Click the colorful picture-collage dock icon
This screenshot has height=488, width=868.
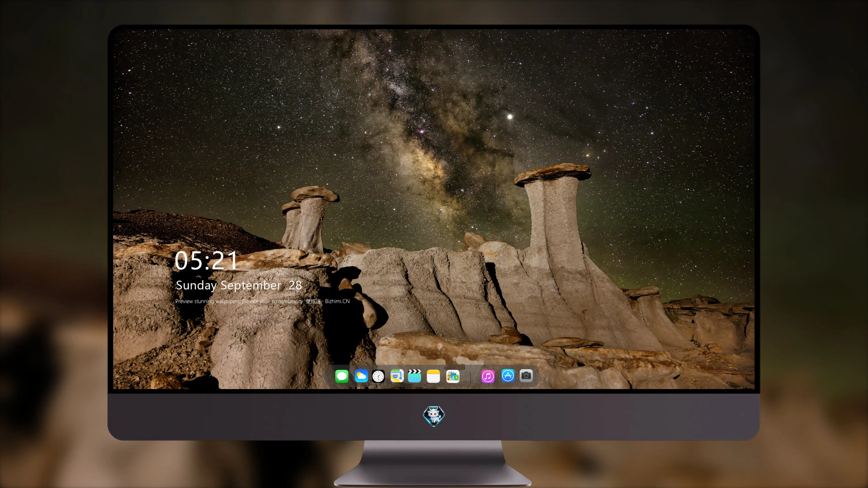pos(453,376)
